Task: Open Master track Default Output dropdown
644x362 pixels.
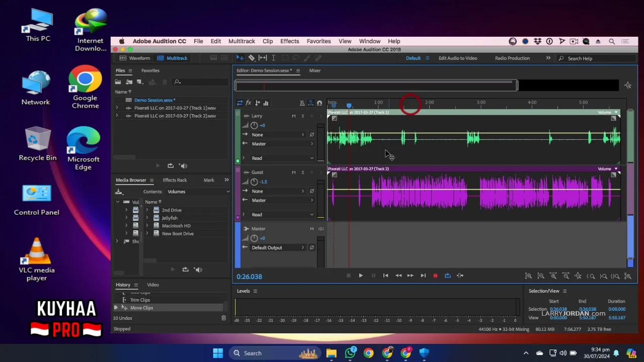Action: [278, 247]
